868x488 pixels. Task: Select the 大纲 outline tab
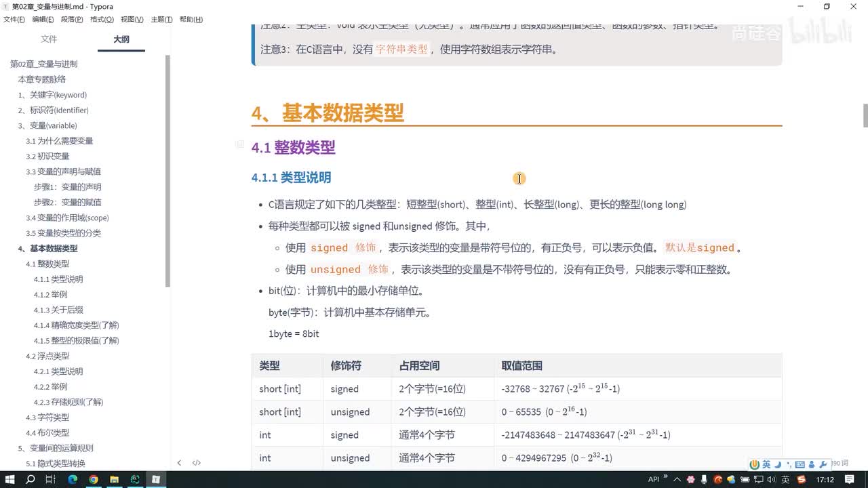coord(121,39)
